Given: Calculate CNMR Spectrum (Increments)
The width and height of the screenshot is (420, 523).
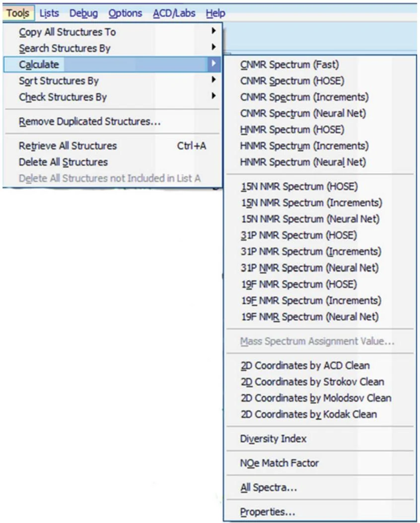Looking at the screenshot, I should (320, 97).
